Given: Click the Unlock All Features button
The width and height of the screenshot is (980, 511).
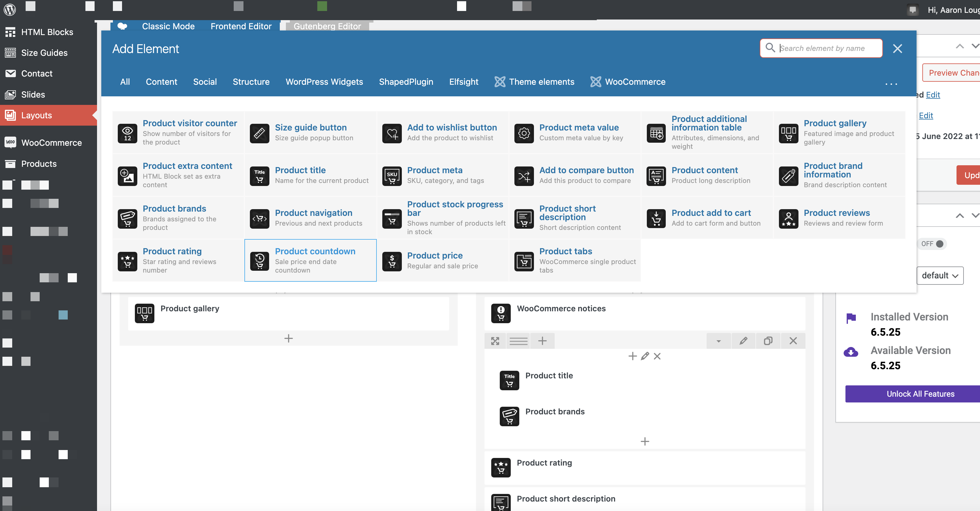Looking at the screenshot, I should [920, 394].
